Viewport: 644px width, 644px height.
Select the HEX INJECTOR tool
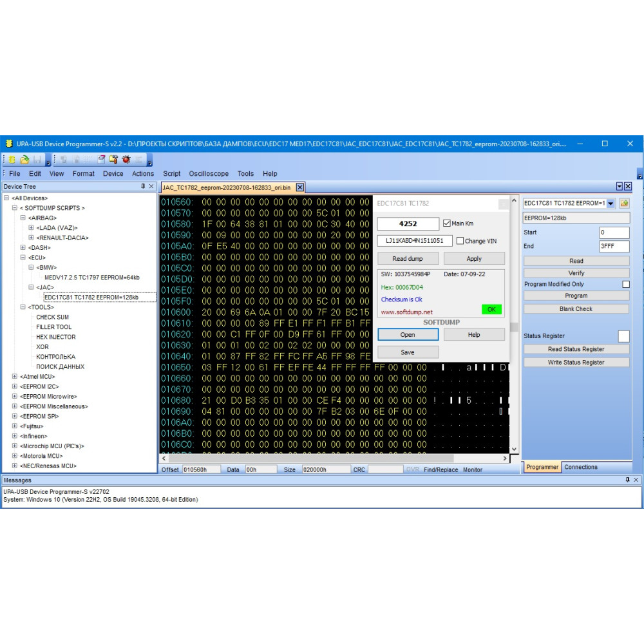click(56, 337)
